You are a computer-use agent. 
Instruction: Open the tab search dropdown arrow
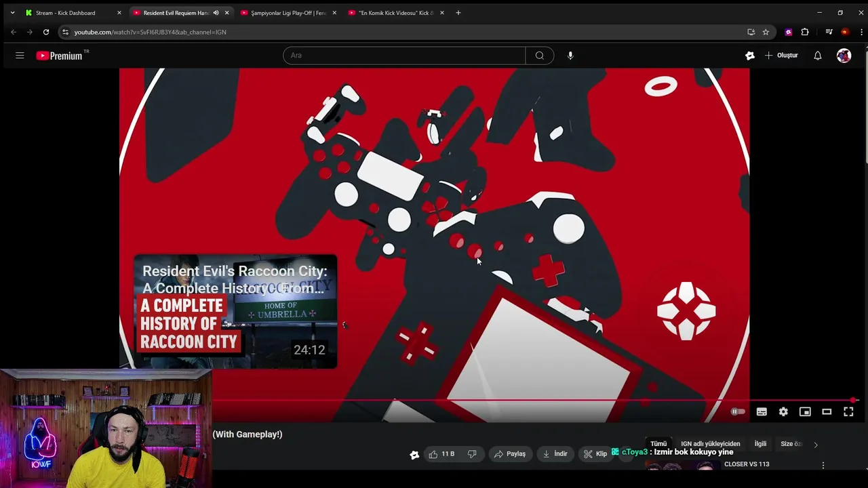[12, 13]
